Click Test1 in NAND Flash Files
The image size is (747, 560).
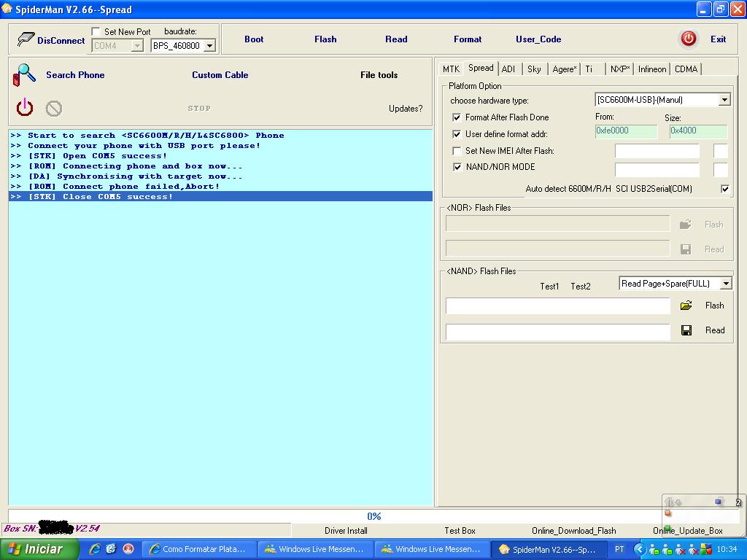pyautogui.click(x=549, y=286)
